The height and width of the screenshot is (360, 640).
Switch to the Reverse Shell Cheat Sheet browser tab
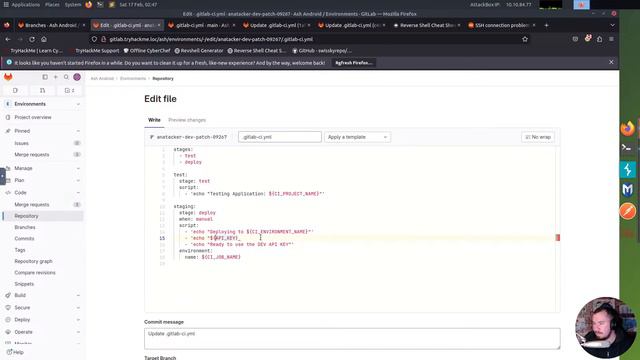click(427, 25)
